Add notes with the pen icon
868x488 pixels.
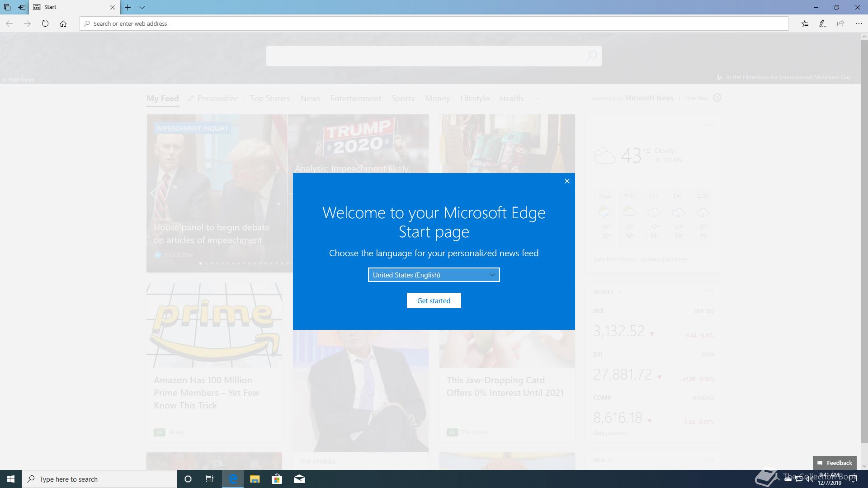(x=823, y=23)
